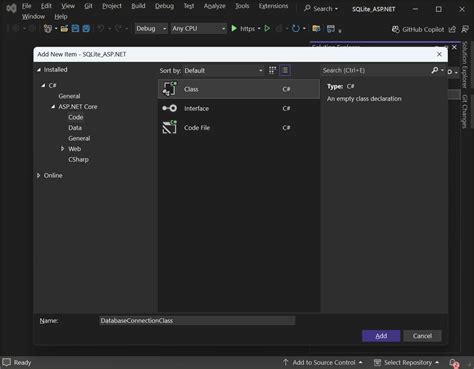This screenshot has height=369, width=474.
Task: Click the Search (Ctrl+E) field
Action: pos(376,70)
